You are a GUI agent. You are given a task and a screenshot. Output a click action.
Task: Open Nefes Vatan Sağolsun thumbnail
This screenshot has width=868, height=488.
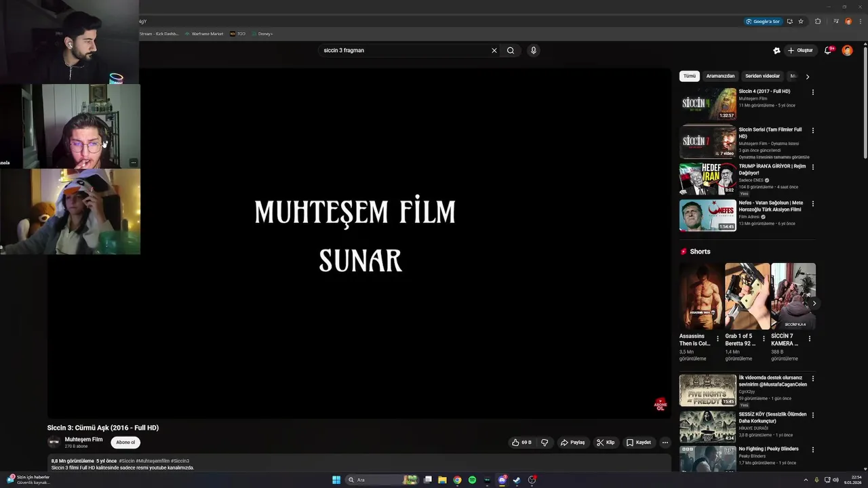[x=708, y=216]
